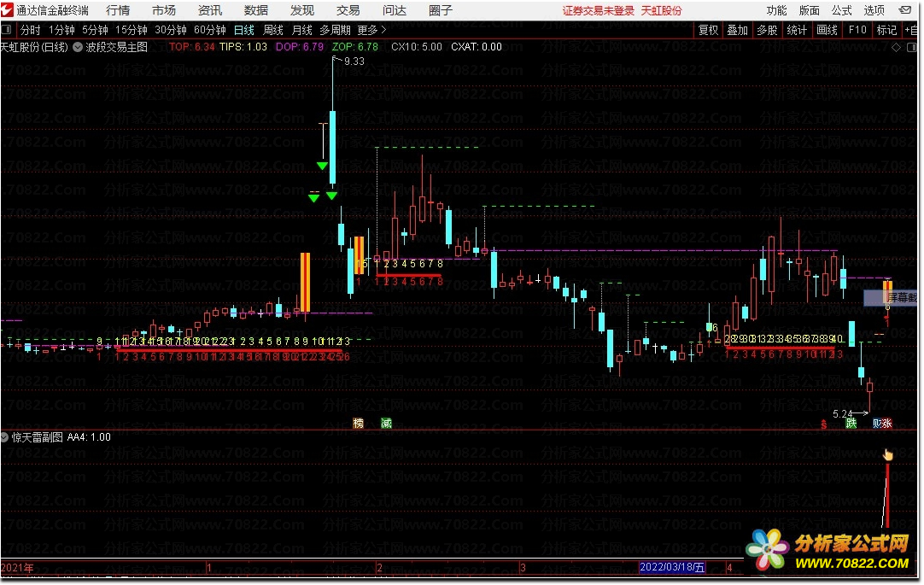Image resolution: width=924 pixels, height=585 pixels.
Task: Click the 多股 multi-stock button
Action: 767,29
